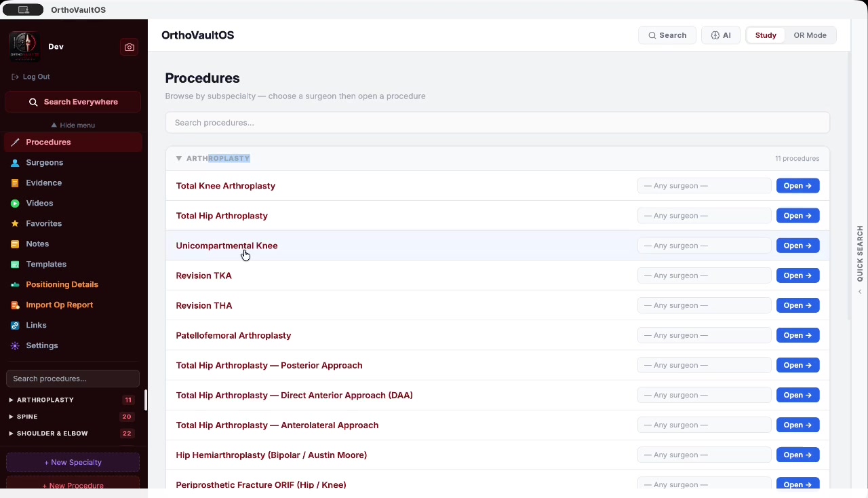The image size is (868, 498).
Task: Expand the Quick Search side panel
Action: 860,258
